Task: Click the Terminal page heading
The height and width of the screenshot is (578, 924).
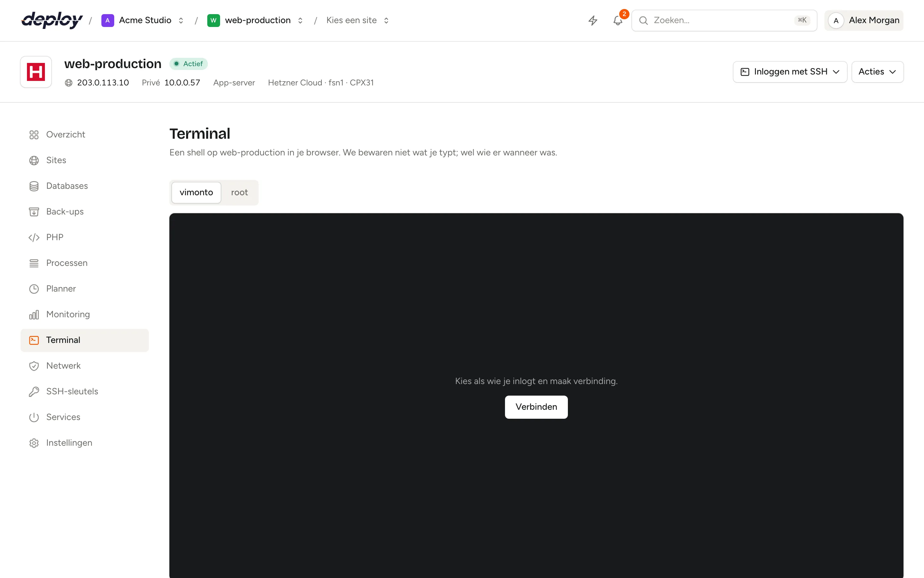Action: (200, 134)
